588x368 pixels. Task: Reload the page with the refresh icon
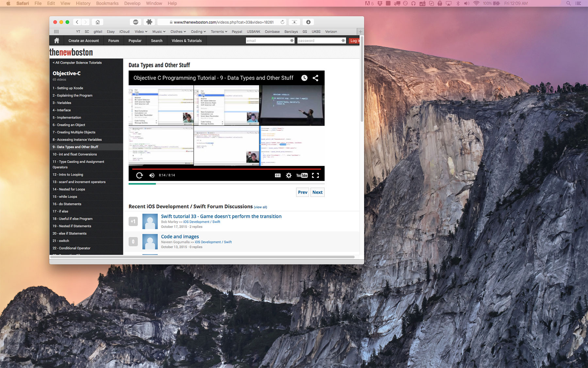(x=282, y=22)
